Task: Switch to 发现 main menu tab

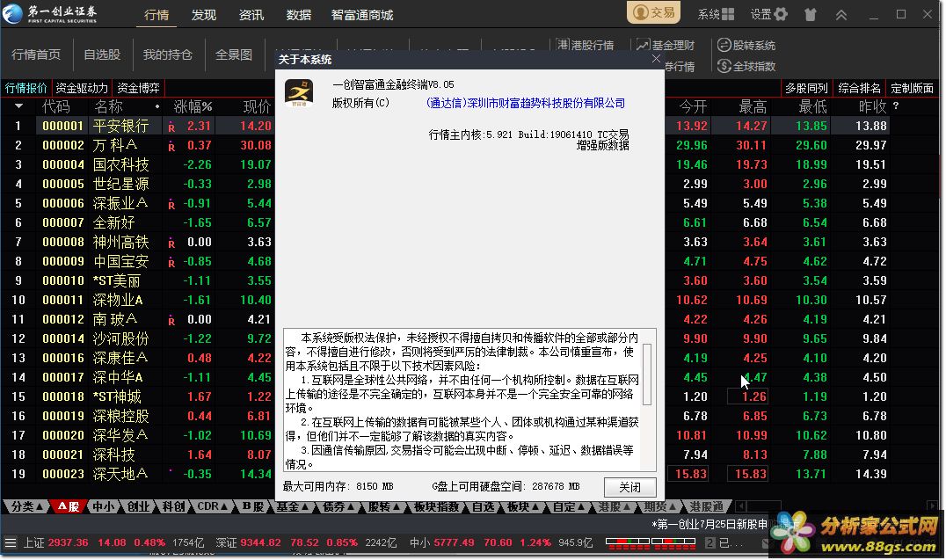Action: coord(204,15)
